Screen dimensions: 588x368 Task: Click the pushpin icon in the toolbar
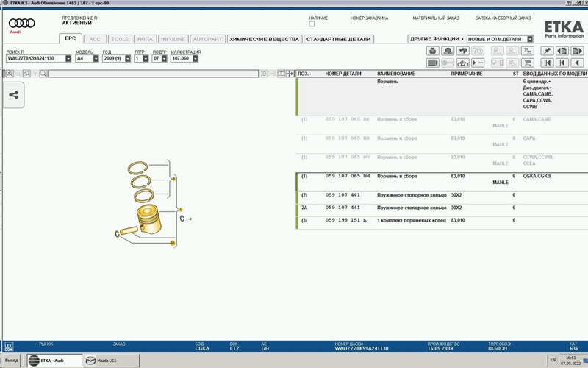(546, 51)
